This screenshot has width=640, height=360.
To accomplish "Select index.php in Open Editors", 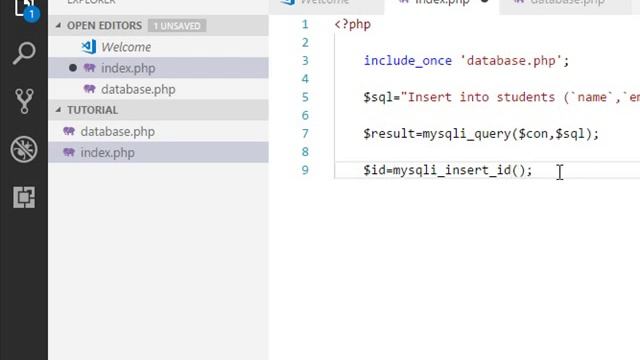I will tap(158, 68).
